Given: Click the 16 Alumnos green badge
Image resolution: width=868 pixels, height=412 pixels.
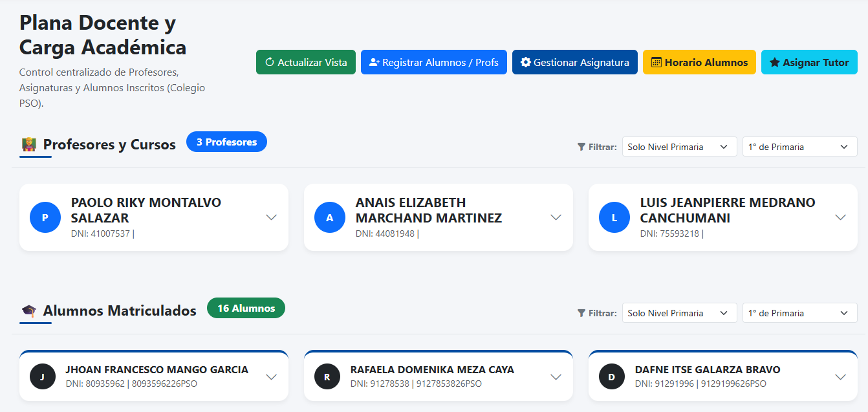Looking at the screenshot, I should click(x=246, y=308).
